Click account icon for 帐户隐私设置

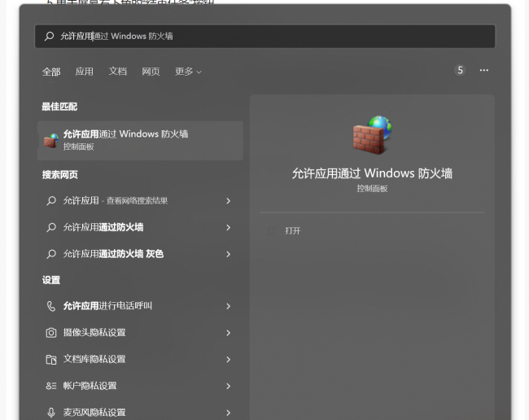(51, 386)
